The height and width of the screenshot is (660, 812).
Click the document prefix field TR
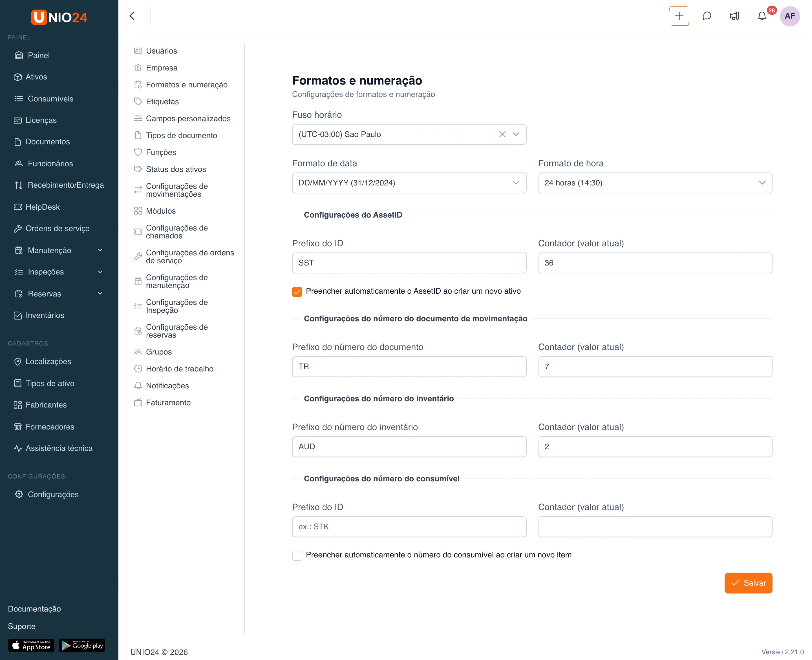(x=409, y=367)
